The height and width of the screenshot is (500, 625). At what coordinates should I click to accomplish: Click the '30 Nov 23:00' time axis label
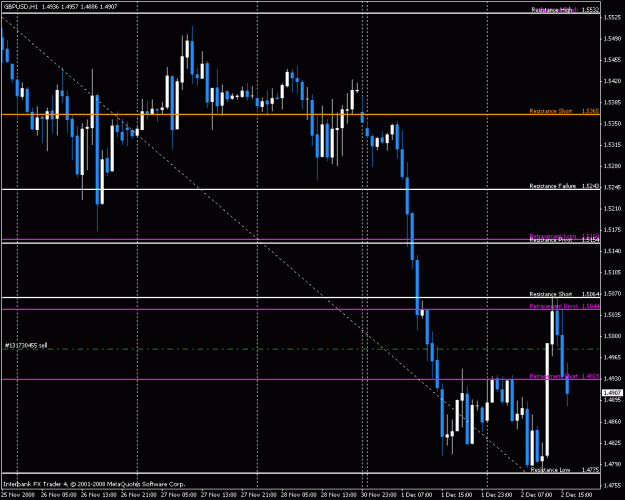[x=379, y=495]
